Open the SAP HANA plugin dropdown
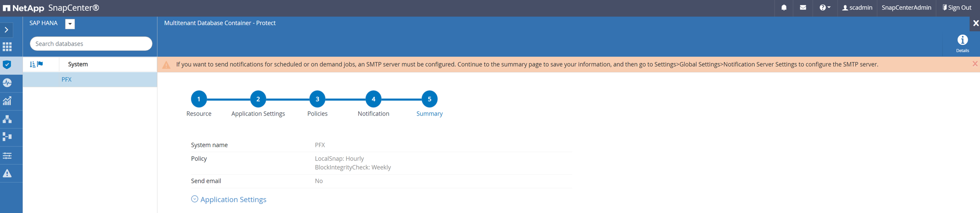Viewport: 980px width, 213px height. [x=70, y=24]
